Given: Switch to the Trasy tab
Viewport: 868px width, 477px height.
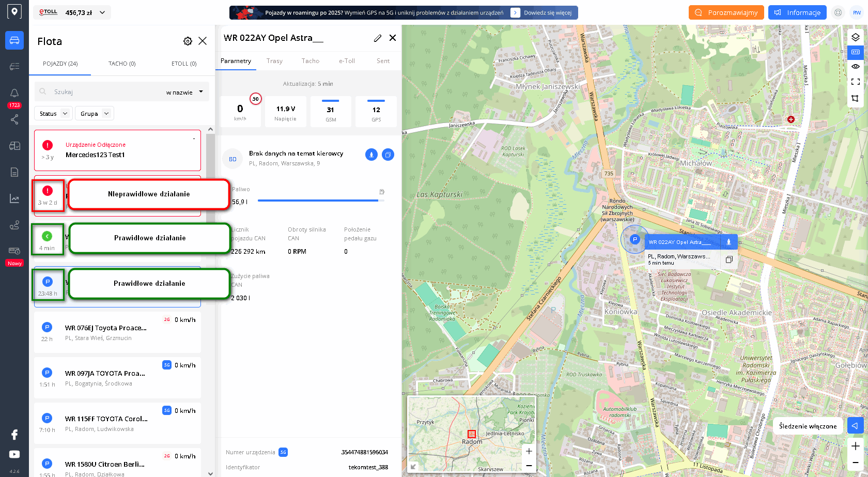Looking at the screenshot, I should (x=274, y=61).
